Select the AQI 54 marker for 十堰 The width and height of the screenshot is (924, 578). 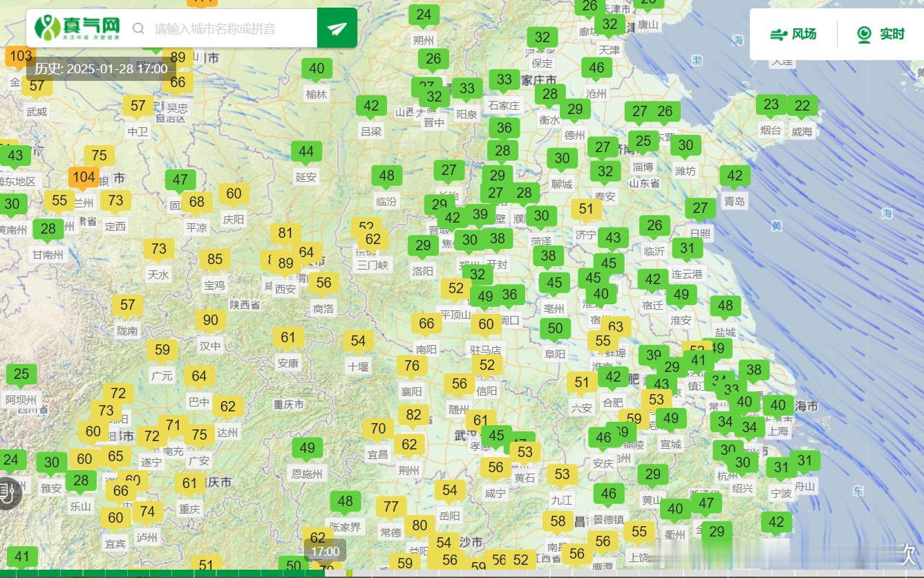(358, 340)
